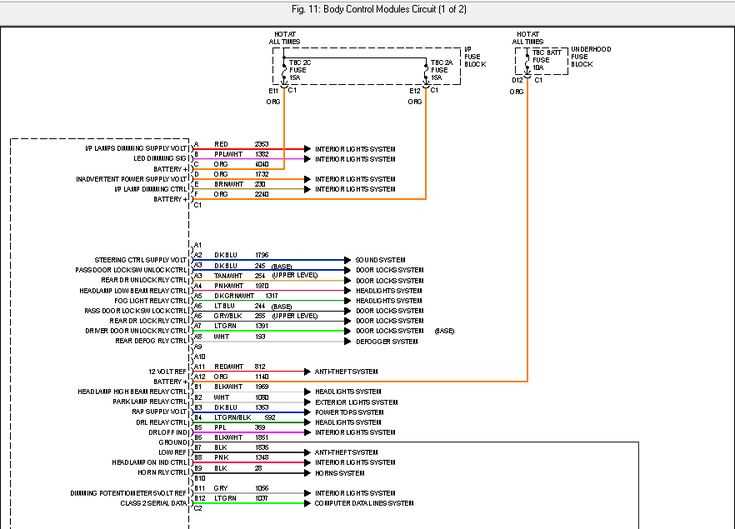Click the red wire labeled RED 2353

click(x=250, y=149)
